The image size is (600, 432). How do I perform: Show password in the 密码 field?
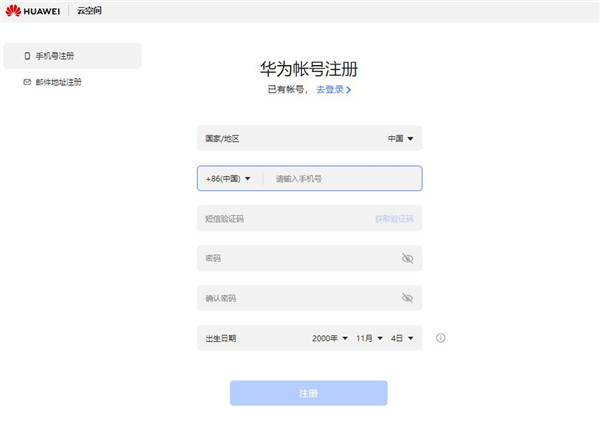pyautogui.click(x=407, y=258)
